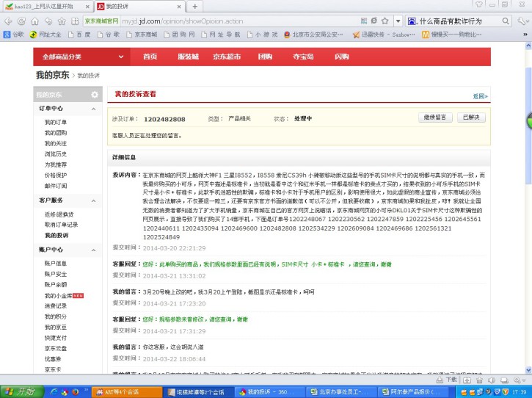Click the system tray clock 17:39
The height and width of the screenshot is (398, 532).
(519, 392)
